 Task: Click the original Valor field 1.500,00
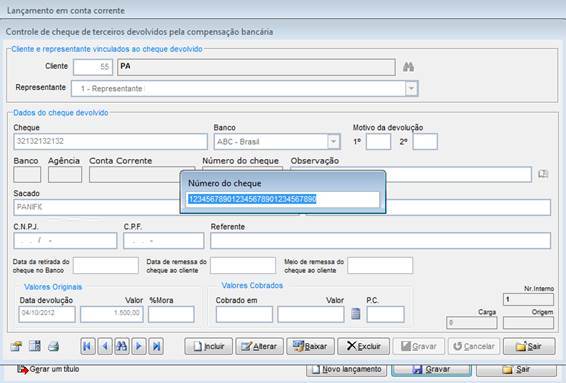click(x=112, y=314)
